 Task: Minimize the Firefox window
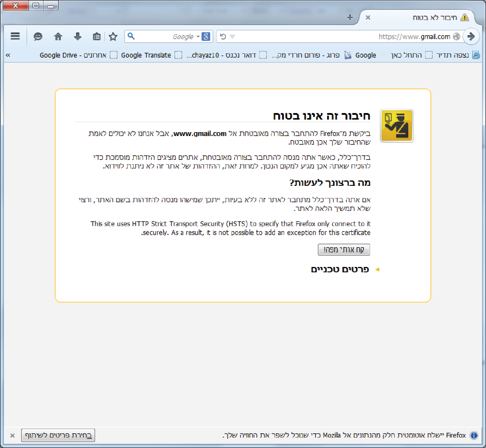tap(51, 6)
